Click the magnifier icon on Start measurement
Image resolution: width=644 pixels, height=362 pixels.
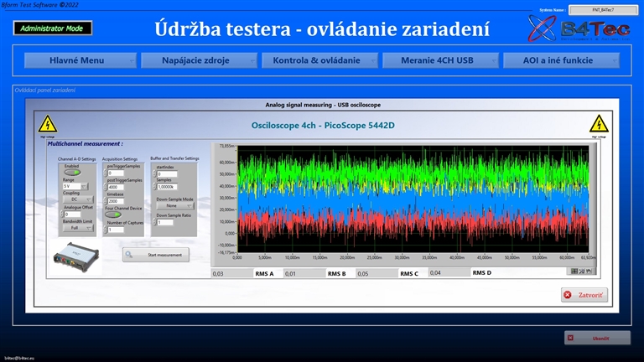pos(129,255)
